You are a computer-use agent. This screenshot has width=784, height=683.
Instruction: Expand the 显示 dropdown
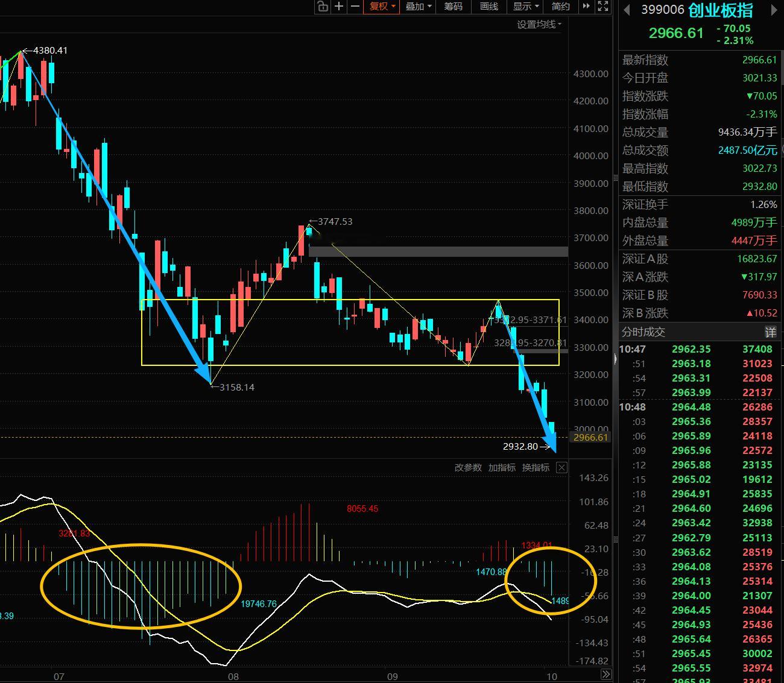[x=525, y=7]
